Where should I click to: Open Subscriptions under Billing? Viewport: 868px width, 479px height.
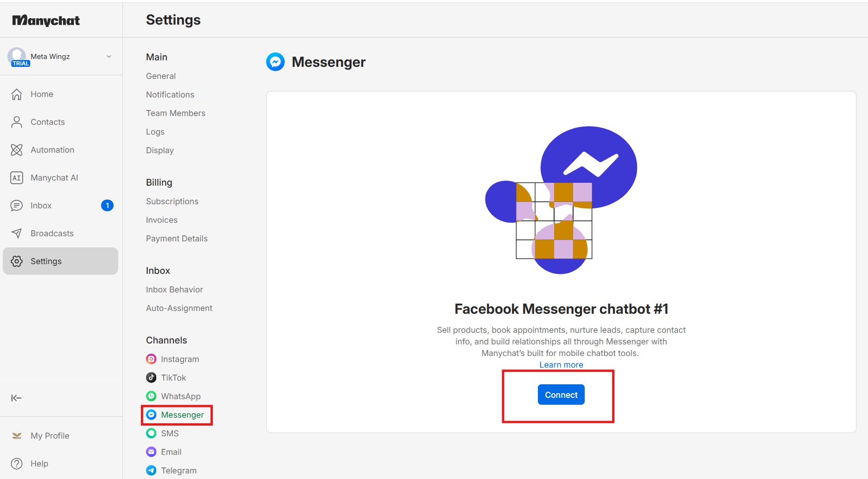click(172, 201)
